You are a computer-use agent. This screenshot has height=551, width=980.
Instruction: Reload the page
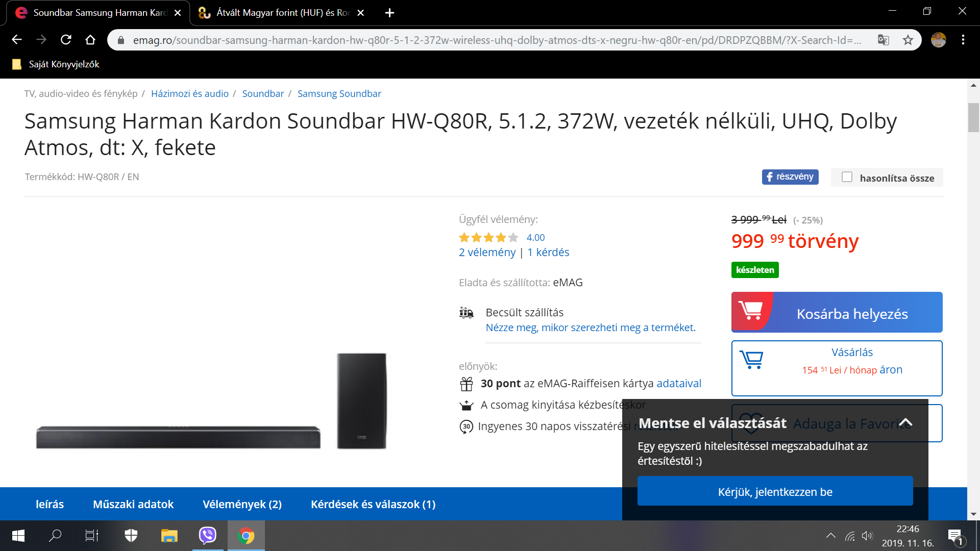(x=66, y=40)
